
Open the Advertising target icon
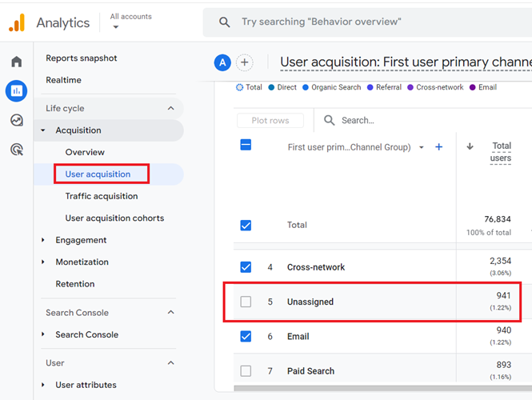point(16,150)
